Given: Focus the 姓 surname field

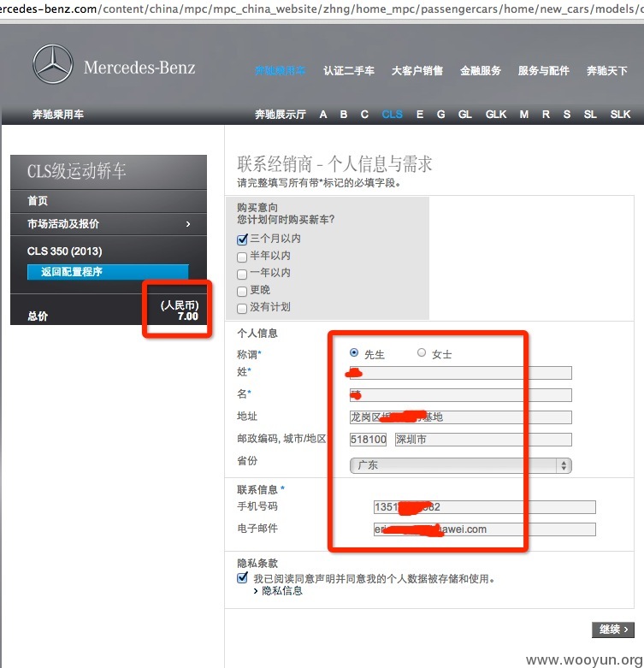Looking at the screenshot, I should [460, 373].
